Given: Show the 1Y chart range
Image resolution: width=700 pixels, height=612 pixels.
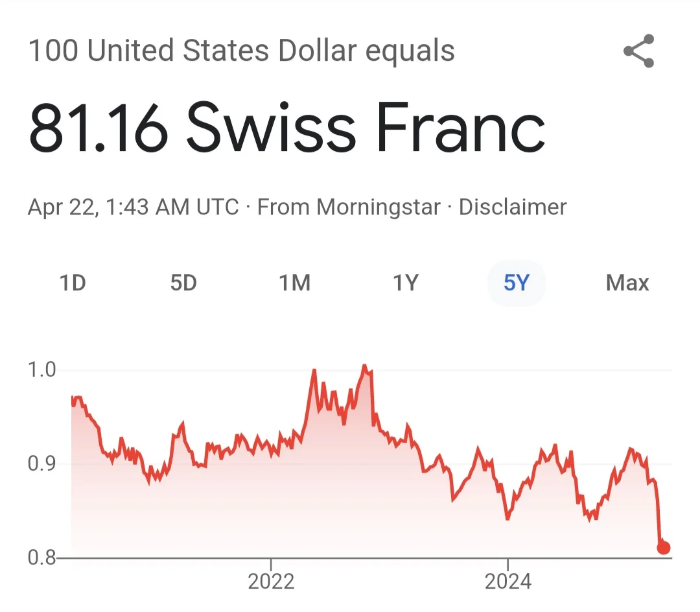Looking at the screenshot, I should click(406, 283).
